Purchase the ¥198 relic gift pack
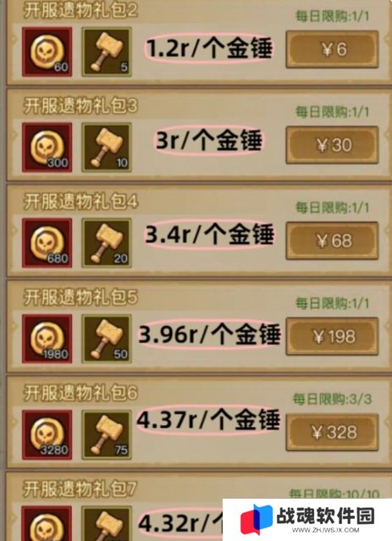The height and width of the screenshot is (541, 392). (x=332, y=336)
